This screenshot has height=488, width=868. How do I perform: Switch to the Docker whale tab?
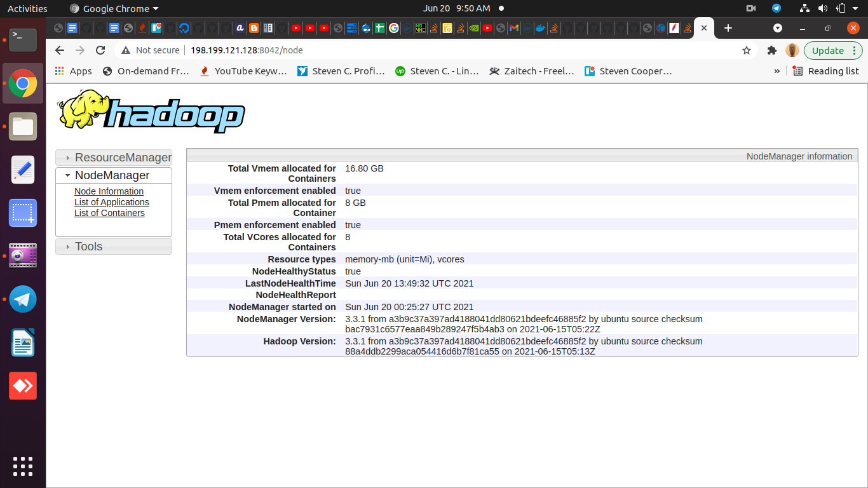point(541,28)
